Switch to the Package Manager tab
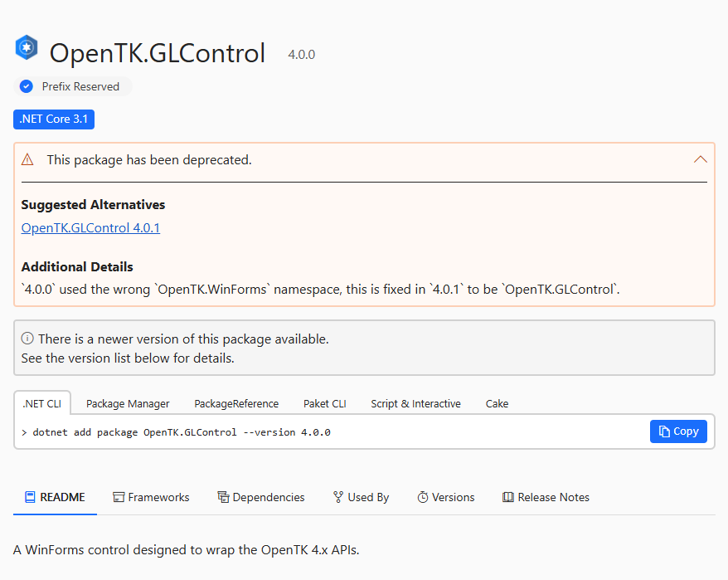 pyautogui.click(x=128, y=403)
